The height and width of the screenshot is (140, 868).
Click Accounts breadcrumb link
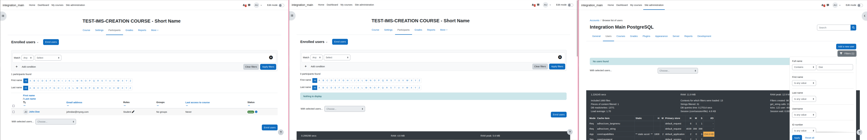pos(594,21)
